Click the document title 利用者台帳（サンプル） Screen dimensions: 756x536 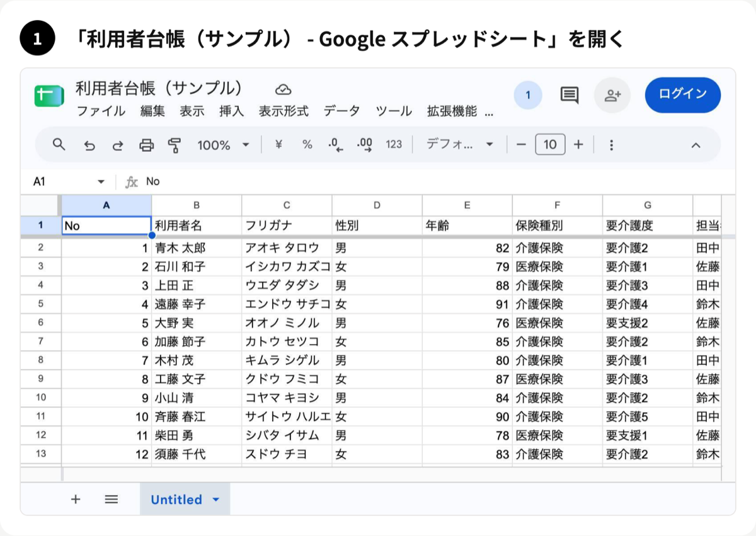coord(159,89)
